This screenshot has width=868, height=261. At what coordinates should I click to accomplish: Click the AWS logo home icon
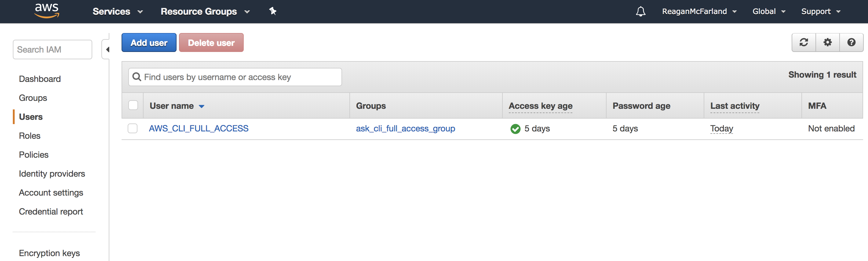tap(47, 11)
